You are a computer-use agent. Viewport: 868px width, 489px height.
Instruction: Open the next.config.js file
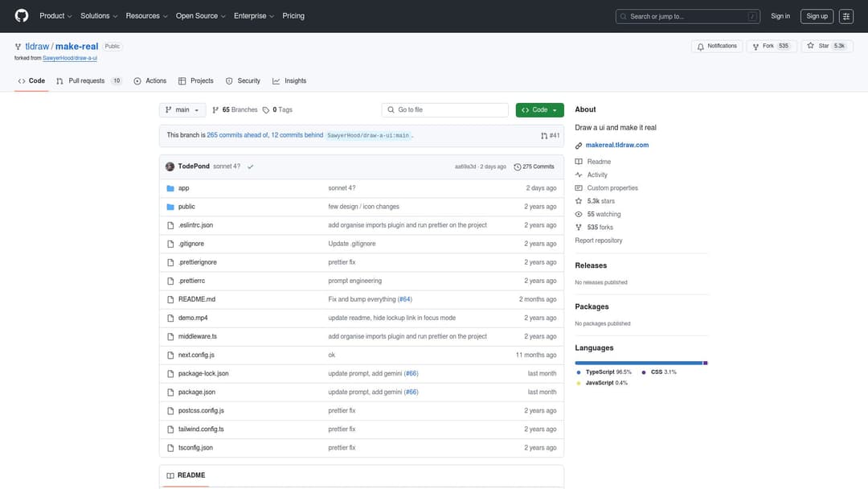196,355
